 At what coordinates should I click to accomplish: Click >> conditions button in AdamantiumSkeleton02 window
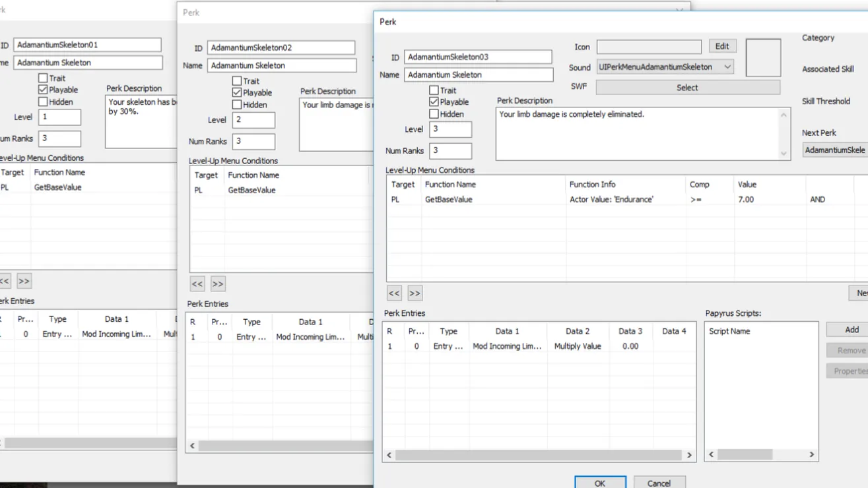[218, 284]
